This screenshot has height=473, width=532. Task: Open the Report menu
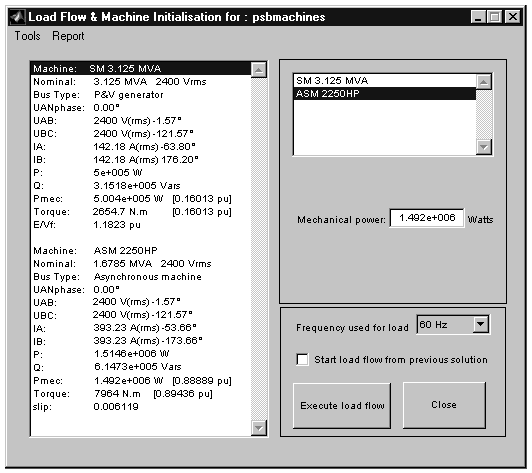coord(68,36)
